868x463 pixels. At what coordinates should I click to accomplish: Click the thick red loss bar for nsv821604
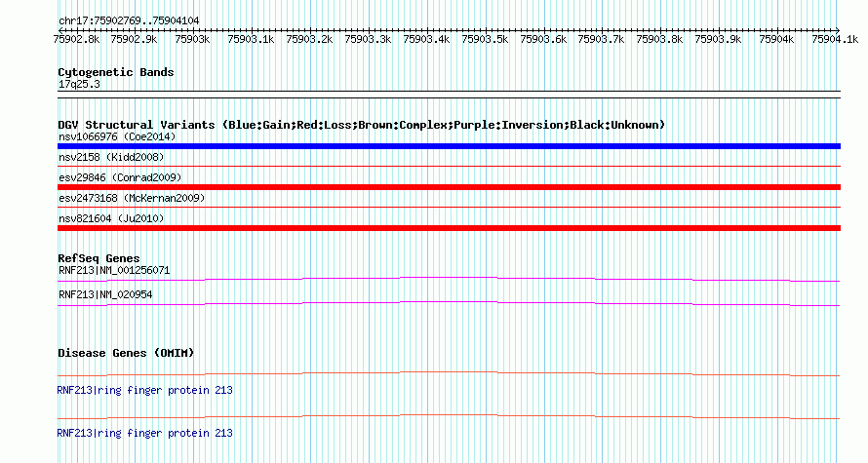click(449, 228)
